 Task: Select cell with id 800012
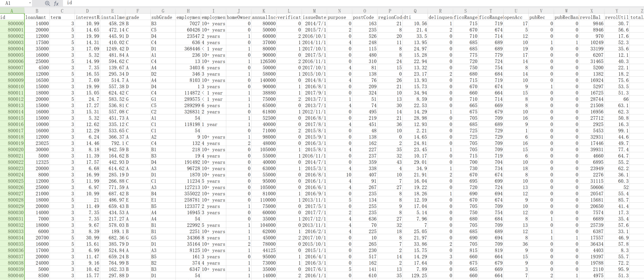click(12, 99)
